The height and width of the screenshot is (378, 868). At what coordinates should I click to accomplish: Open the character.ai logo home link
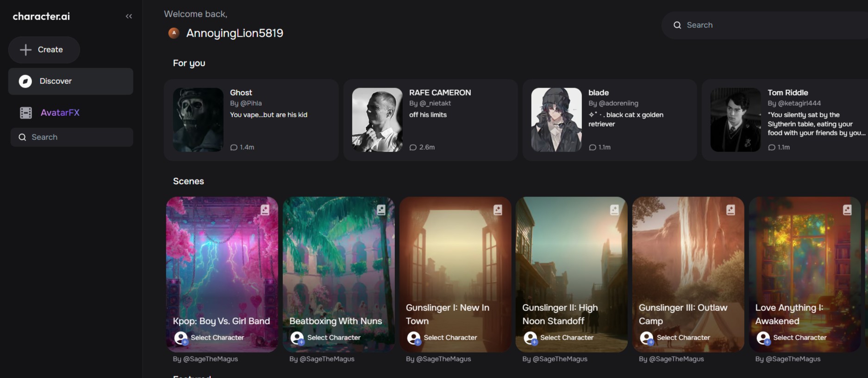click(41, 16)
